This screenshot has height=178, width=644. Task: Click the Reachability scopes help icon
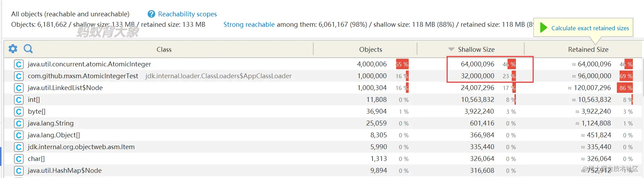pos(151,14)
